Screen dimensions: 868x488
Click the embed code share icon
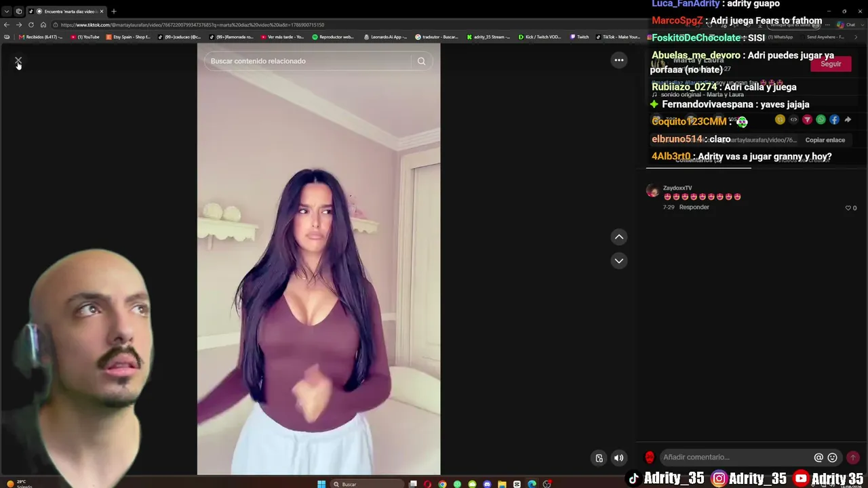[x=793, y=120]
